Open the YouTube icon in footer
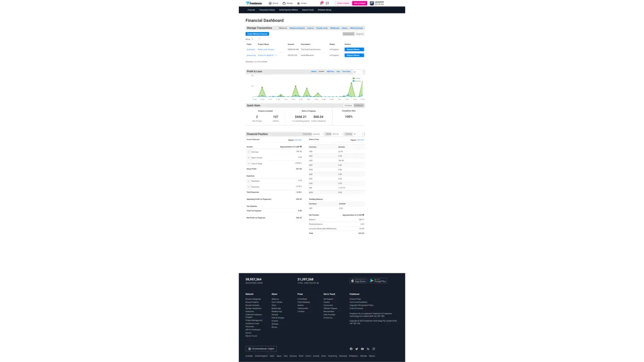644x362 pixels. coord(362,349)
